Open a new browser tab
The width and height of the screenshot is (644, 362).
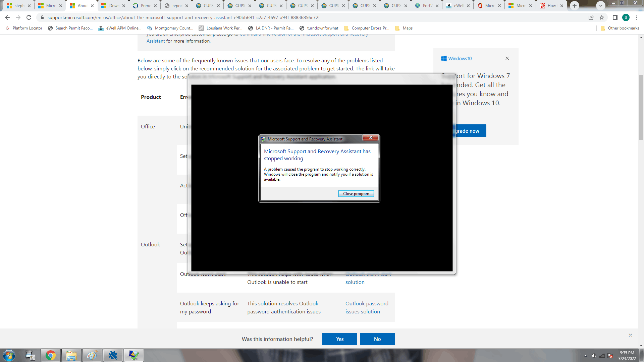[575, 6]
